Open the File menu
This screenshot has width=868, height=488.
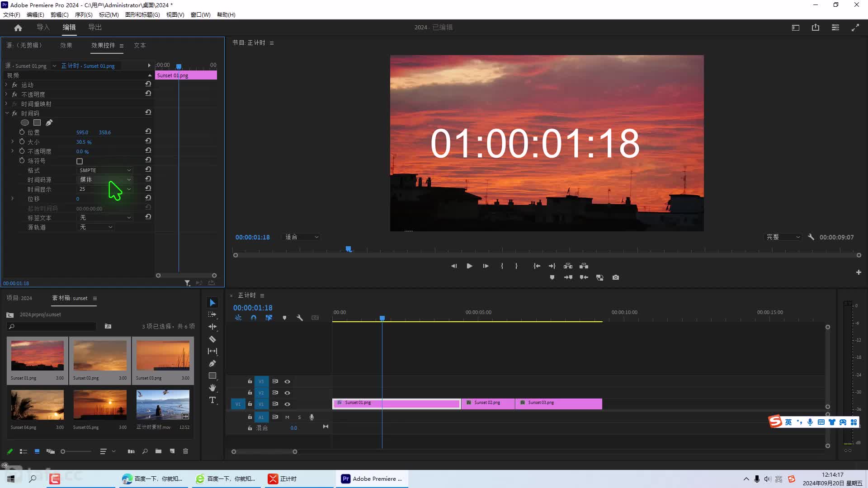coord(12,14)
